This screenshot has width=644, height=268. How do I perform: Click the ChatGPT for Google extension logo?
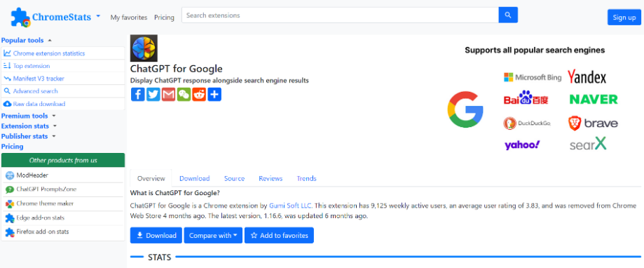click(x=144, y=48)
